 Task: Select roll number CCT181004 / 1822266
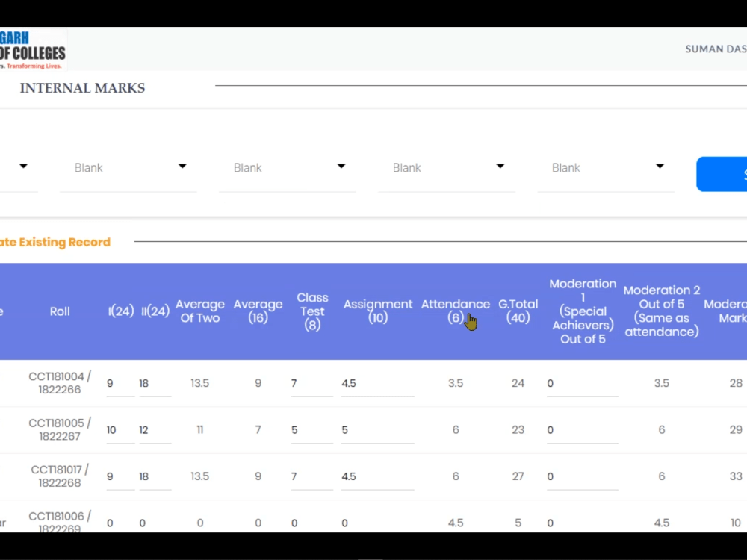coord(60,383)
